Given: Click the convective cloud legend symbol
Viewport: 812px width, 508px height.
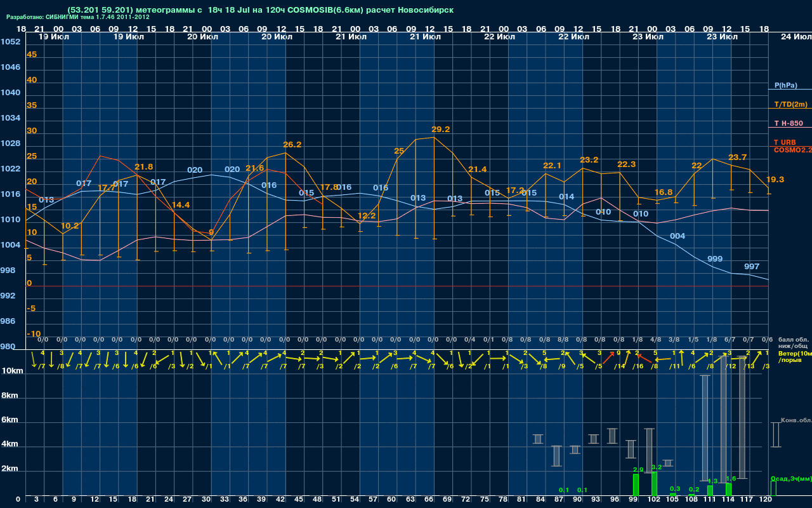Looking at the screenshot, I should [x=776, y=435].
